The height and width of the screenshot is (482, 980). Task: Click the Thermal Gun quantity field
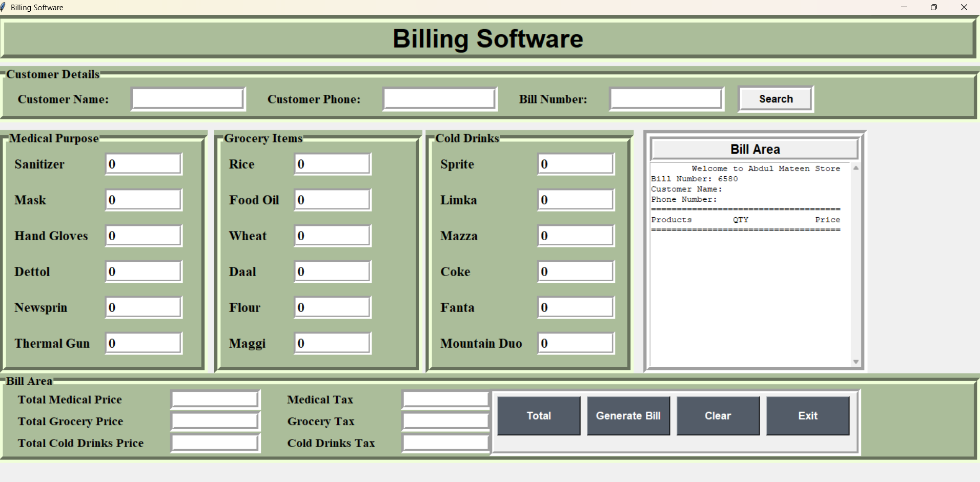coord(143,343)
